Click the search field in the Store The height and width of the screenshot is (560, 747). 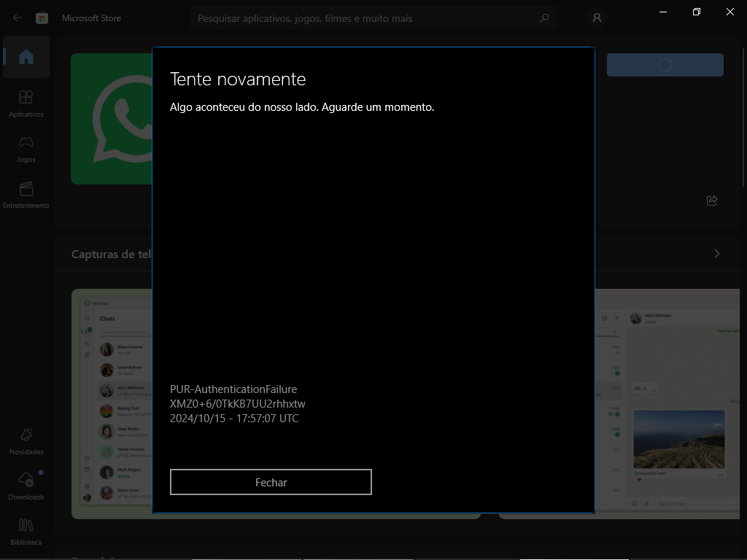(x=373, y=18)
